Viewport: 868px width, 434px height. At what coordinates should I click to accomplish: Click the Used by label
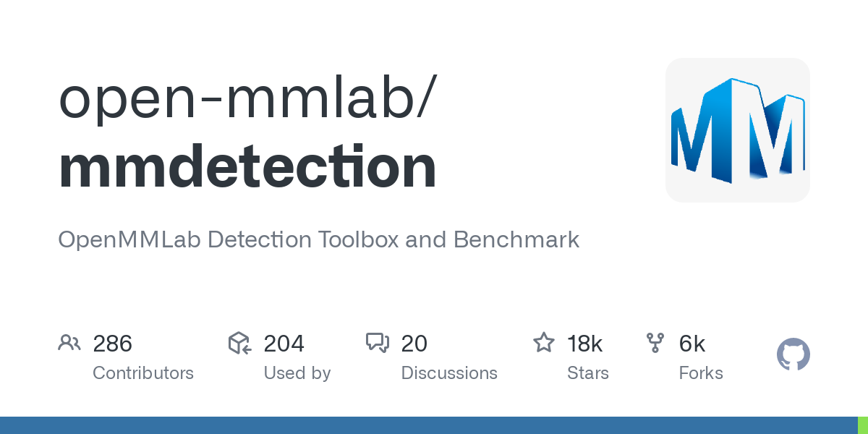tap(297, 373)
